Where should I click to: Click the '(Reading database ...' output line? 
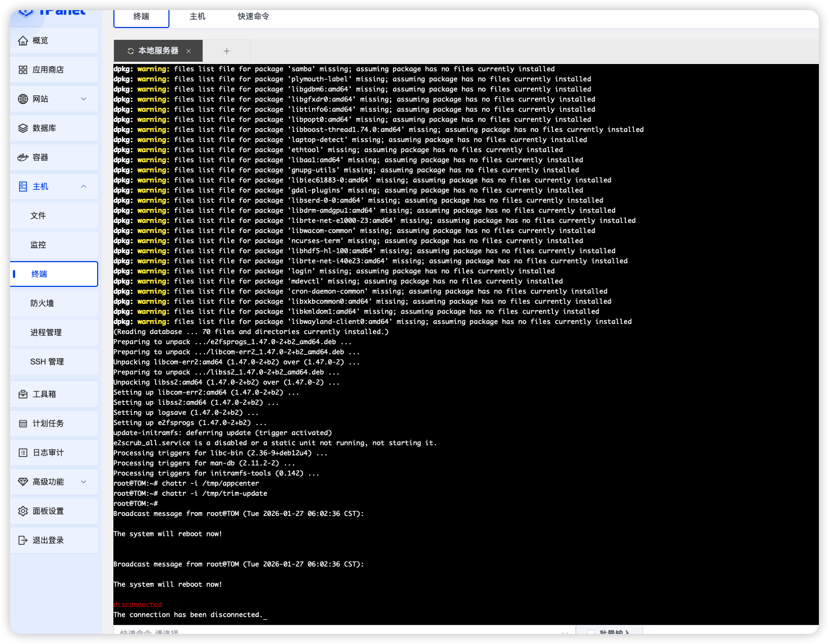(251, 332)
